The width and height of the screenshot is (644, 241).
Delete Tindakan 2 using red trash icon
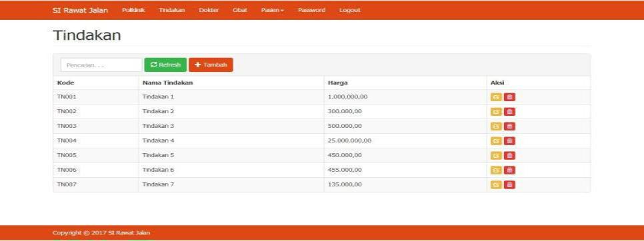click(510, 112)
